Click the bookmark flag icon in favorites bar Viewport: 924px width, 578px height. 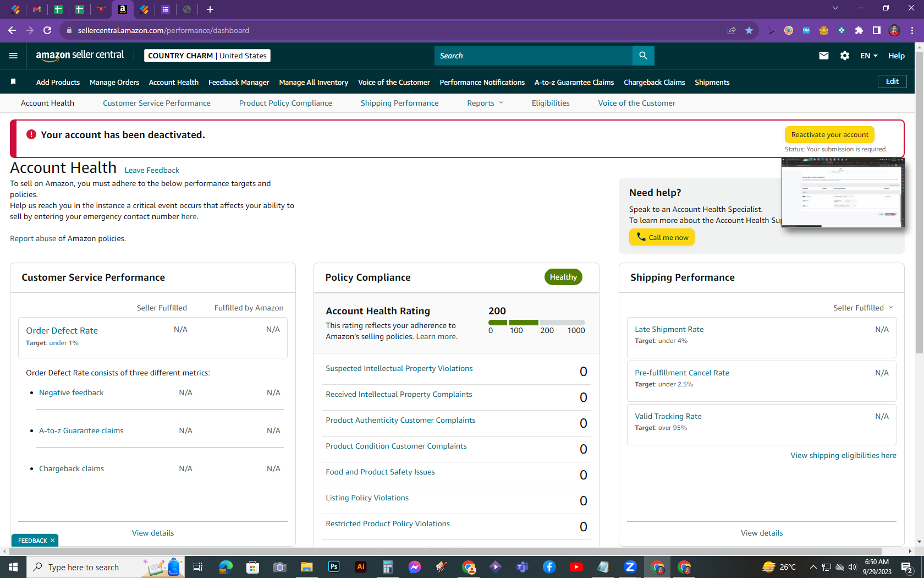click(13, 82)
